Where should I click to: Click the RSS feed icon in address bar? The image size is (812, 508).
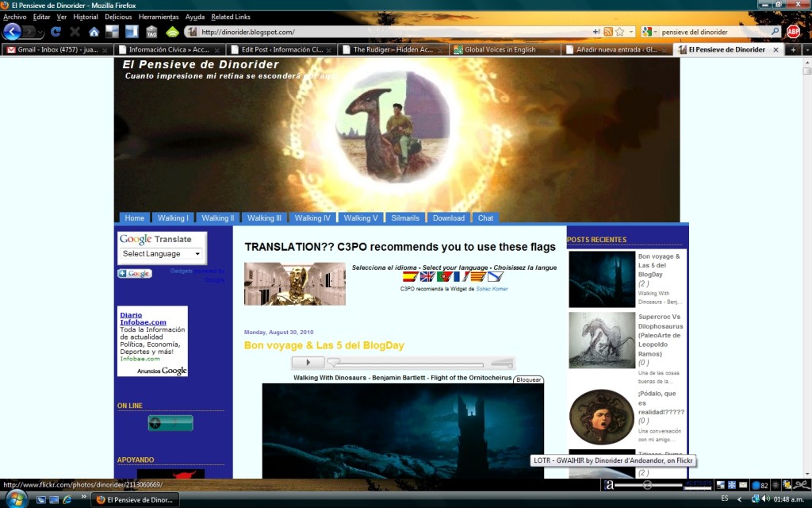608,32
